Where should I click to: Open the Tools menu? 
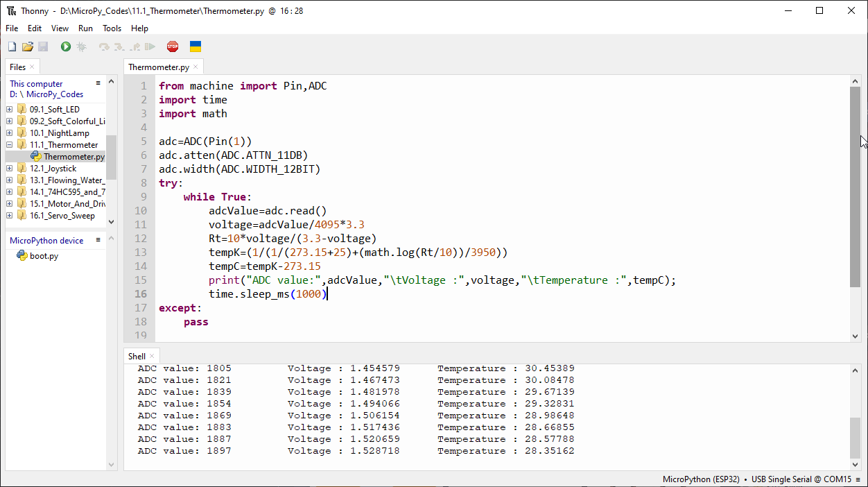(112, 28)
